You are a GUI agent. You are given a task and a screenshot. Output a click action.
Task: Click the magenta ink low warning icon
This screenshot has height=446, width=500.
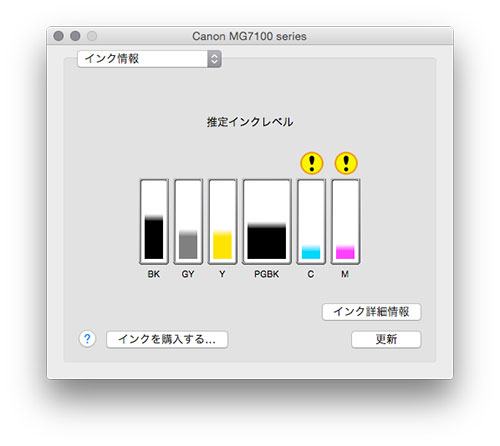(346, 163)
